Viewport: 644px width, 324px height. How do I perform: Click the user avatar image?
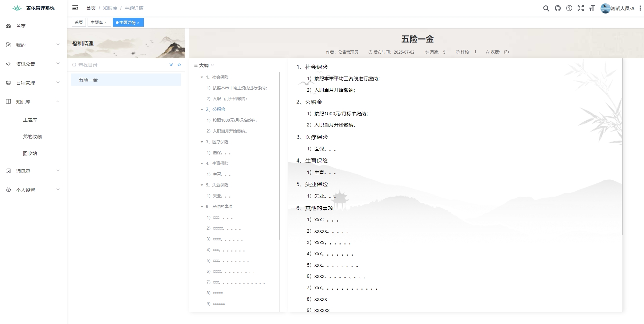click(x=605, y=8)
